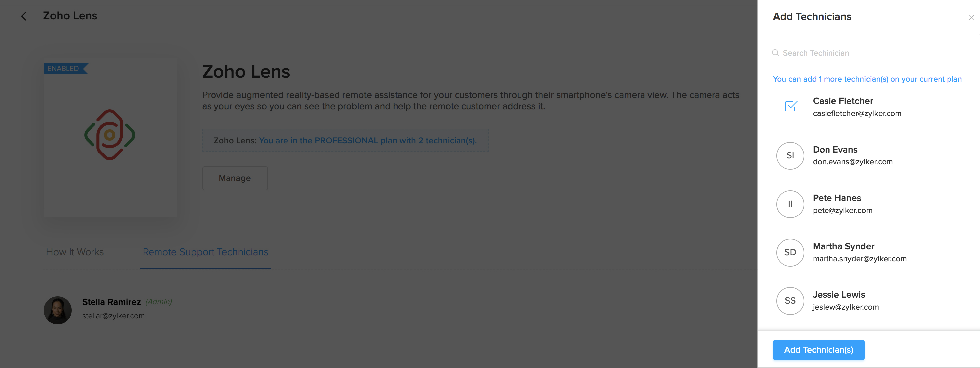This screenshot has height=368, width=980.
Task: Click Stella Ramirez profile photo
Action: (58, 310)
